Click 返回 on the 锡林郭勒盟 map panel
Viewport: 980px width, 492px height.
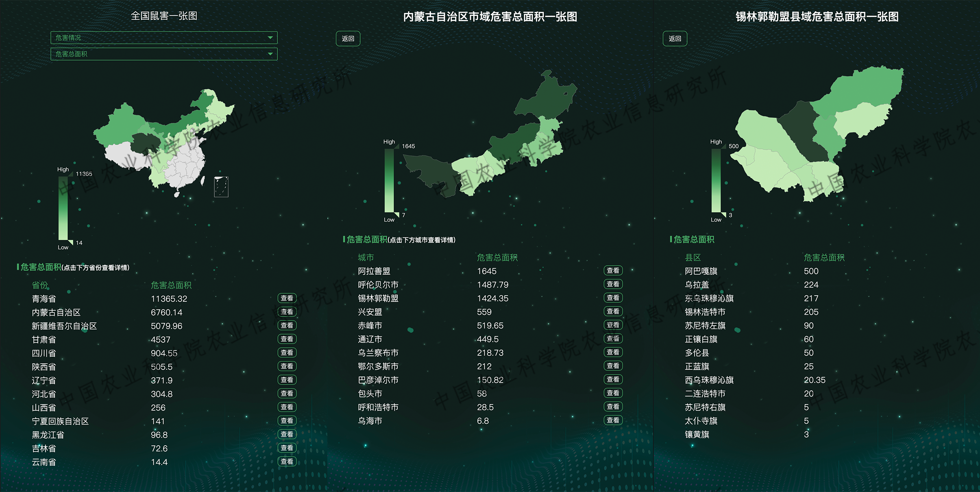675,39
